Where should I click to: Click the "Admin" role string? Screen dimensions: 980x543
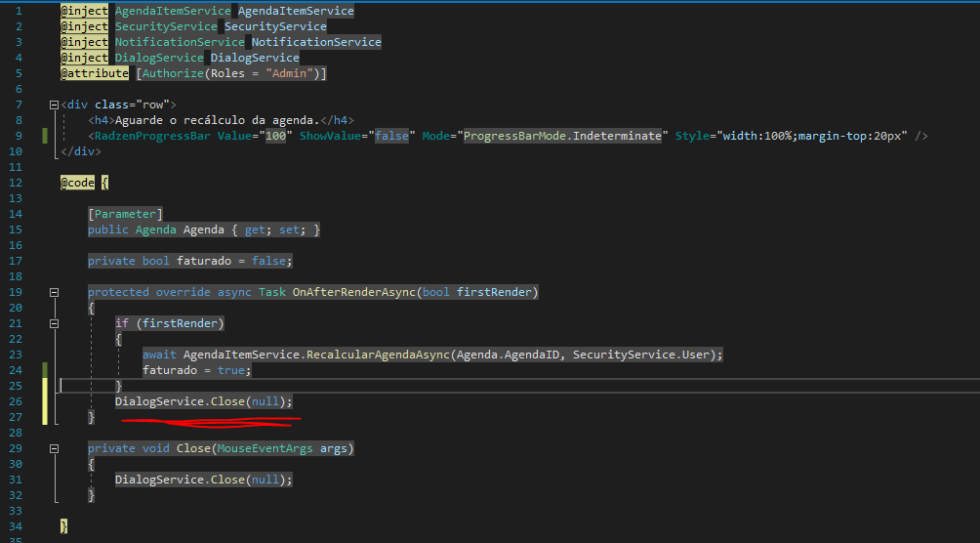pos(289,73)
